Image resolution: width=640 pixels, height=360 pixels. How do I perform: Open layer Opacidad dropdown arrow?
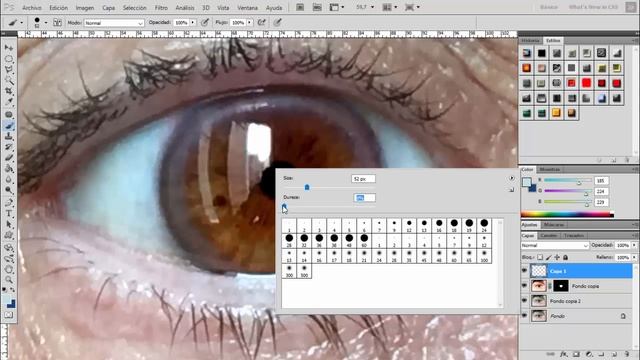[634, 245]
